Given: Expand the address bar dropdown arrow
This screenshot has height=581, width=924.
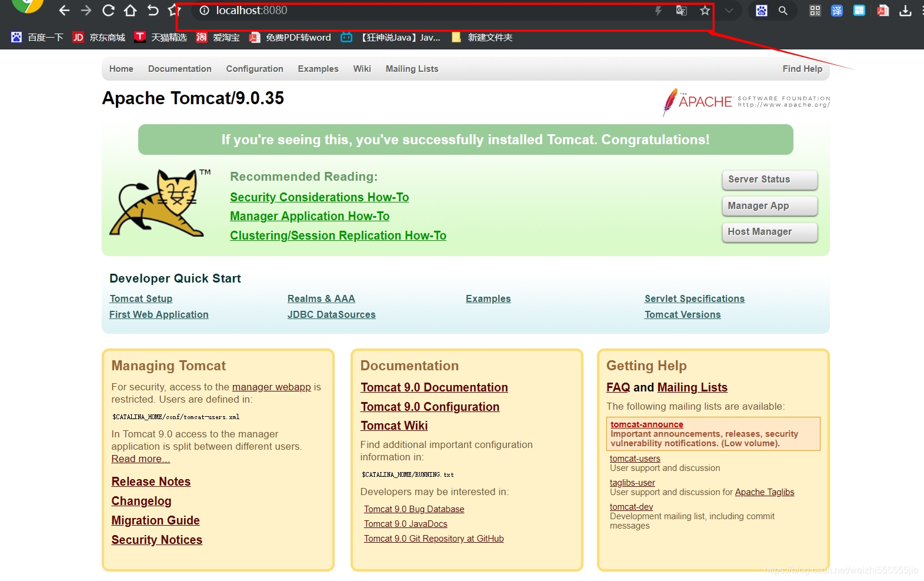Looking at the screenshot, I should (729, 11).
